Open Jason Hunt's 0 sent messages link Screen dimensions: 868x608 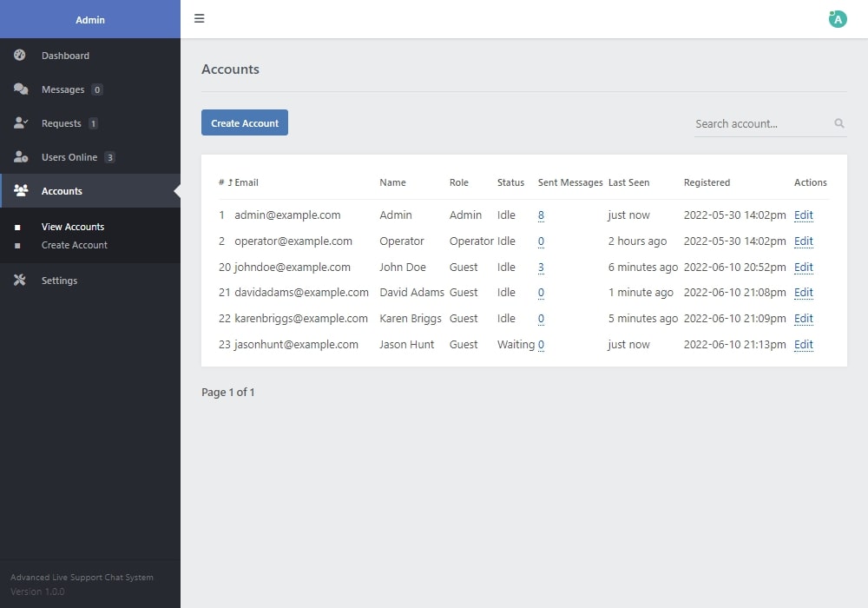coord(541,344)
